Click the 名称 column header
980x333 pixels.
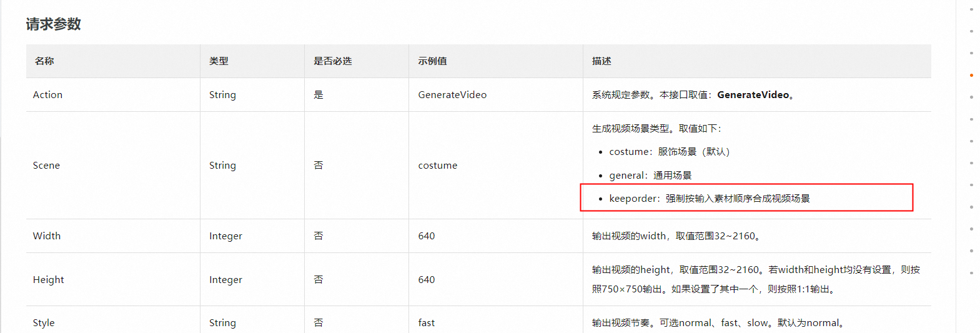44,61
